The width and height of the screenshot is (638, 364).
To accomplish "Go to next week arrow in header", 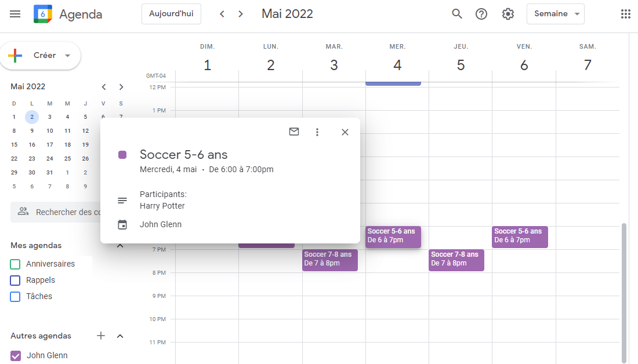I will coord(241,14).
